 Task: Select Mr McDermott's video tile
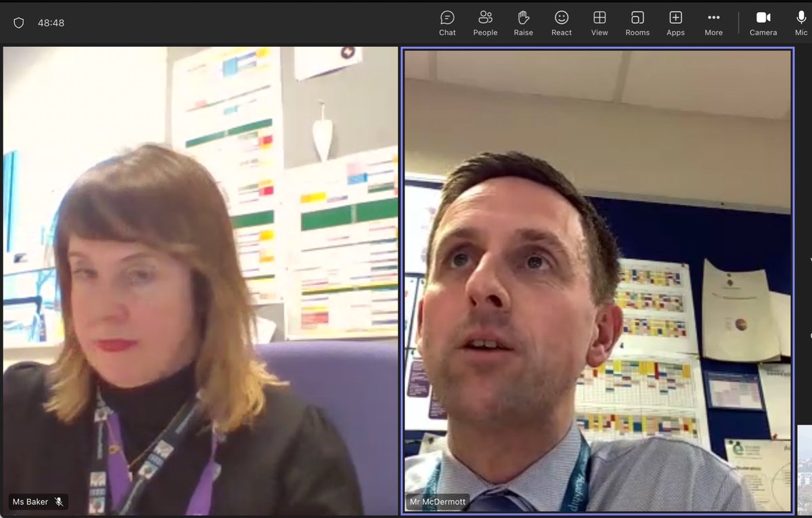597,281
